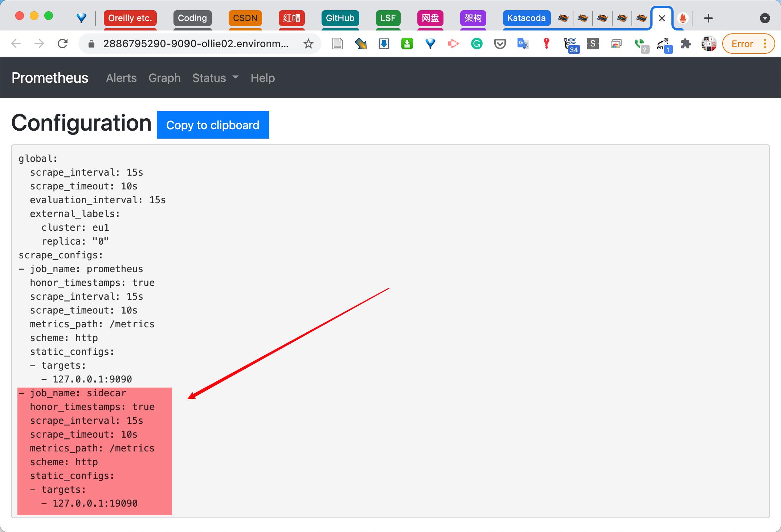Click the 'job_name: sidecar' config line
This screenshot has width=781, height=532.
(x=73, y=393)
